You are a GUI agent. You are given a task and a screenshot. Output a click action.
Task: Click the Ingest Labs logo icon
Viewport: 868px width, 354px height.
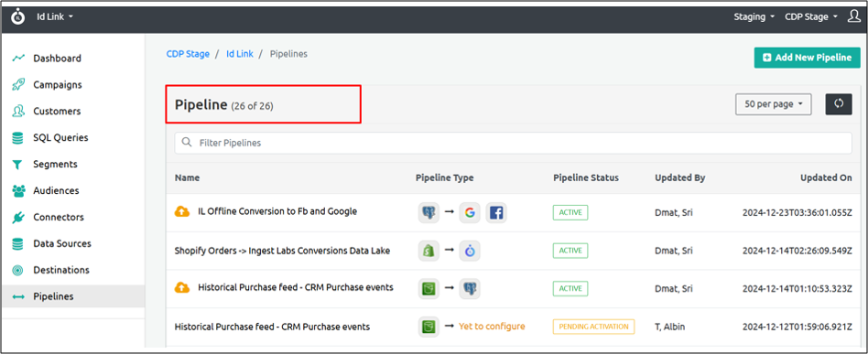click(x=18, y=16)
